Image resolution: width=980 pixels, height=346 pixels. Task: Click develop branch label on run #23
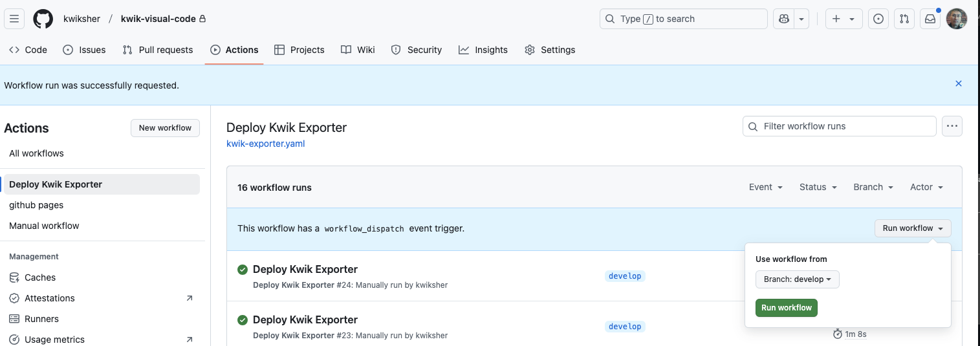tap(626, 327)
